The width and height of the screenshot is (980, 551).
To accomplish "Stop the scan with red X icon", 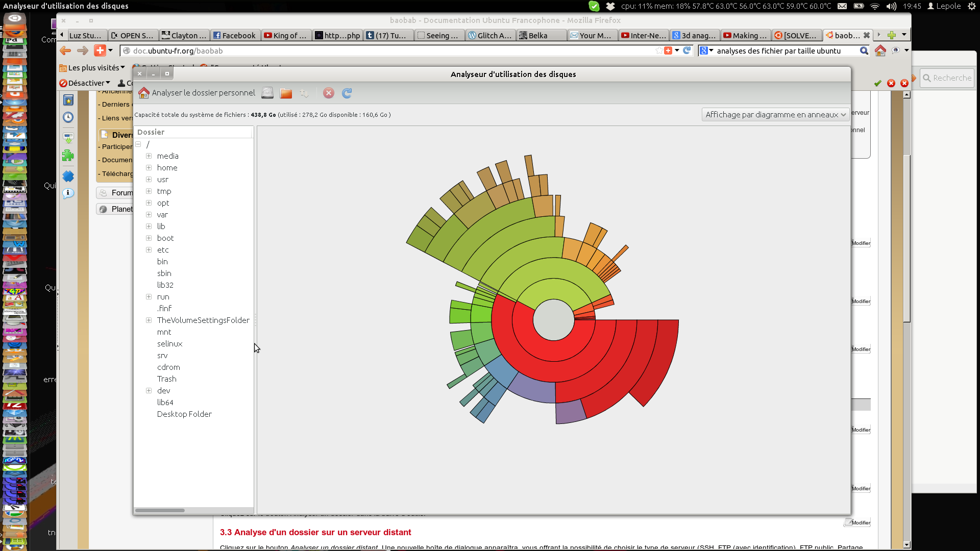I will click(329, 93).
